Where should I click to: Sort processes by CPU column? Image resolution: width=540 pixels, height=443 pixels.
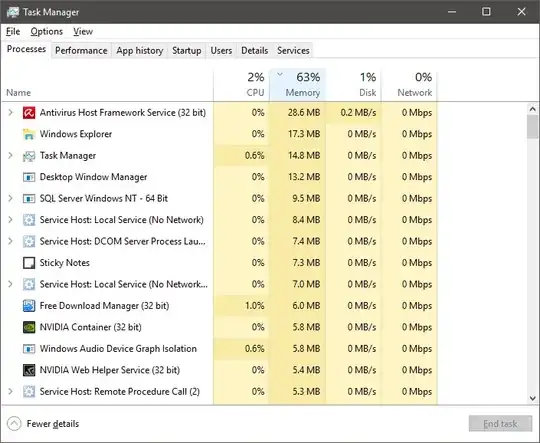click(241, 85)
